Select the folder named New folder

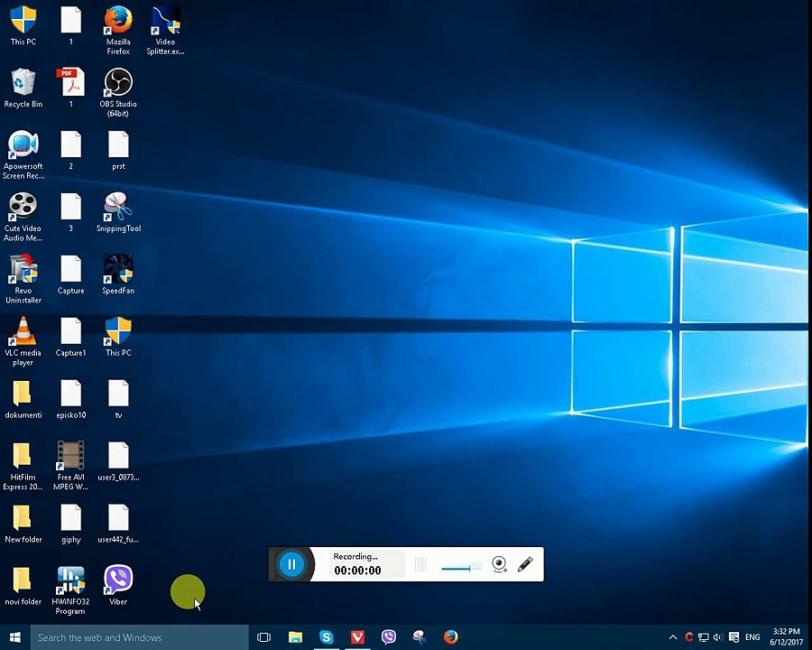point(23,524)
